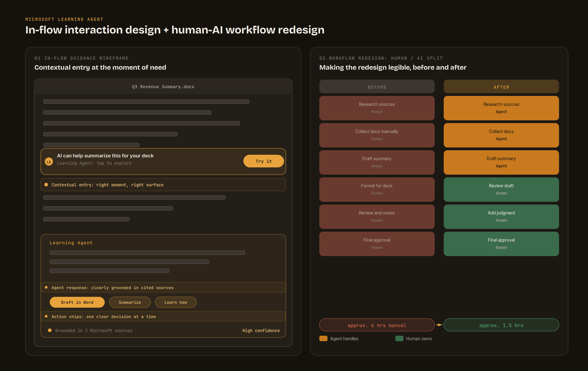Image resolution: width=588 pixels, height=371 pixels.
Task: Click the approx. 6 hrs manual pill
Action: pyautogui.click(x=377, y=325)
